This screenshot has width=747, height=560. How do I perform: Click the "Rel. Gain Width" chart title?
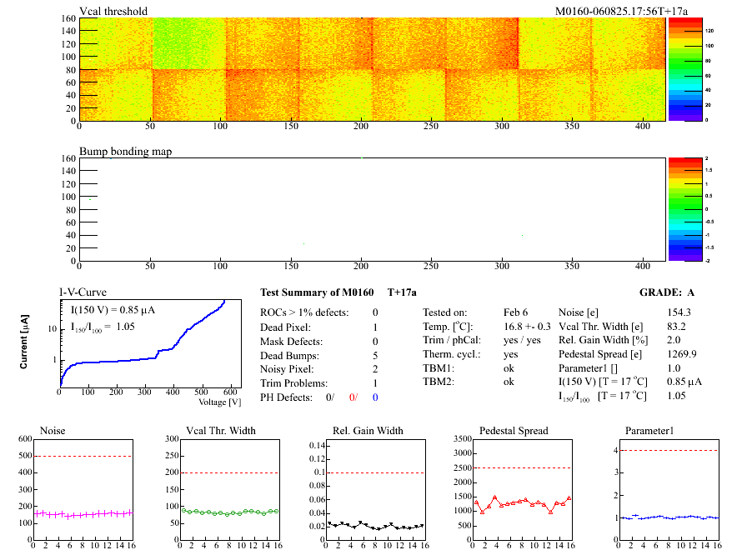tap(365, 431)
